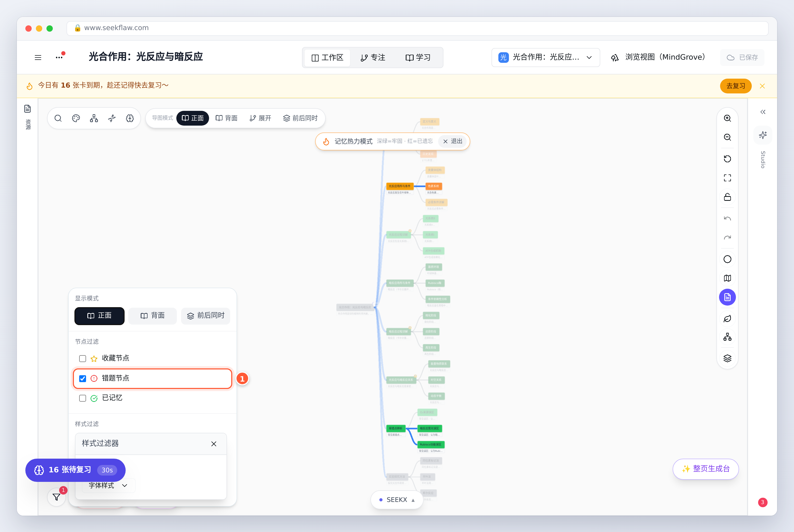The width and height of the screenshot is (794, 532).
Task: Switch to the 专注 tab
Action: pyautogui.click(x=373, y=58)
